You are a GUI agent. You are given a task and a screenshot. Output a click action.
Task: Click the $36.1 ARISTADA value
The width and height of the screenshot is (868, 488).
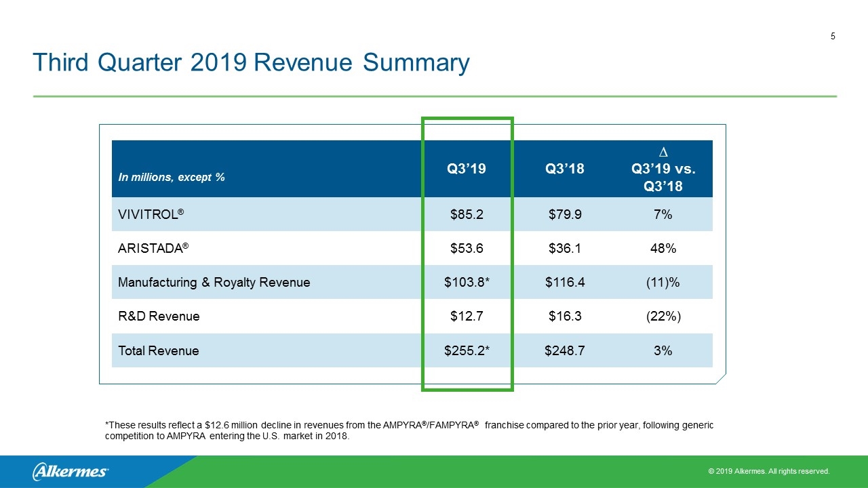pos(565,249)
